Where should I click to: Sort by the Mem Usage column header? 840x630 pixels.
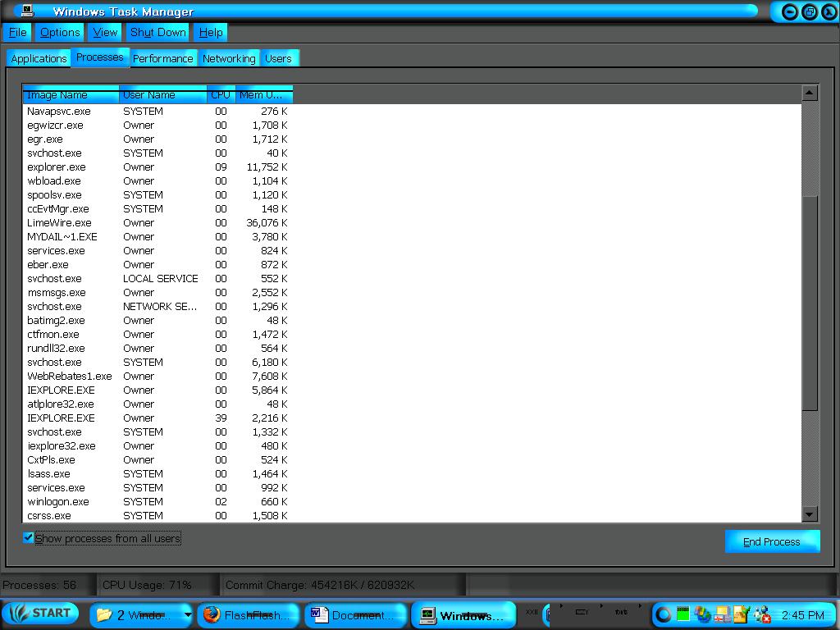pyautogui.click(x=264, y=94)
